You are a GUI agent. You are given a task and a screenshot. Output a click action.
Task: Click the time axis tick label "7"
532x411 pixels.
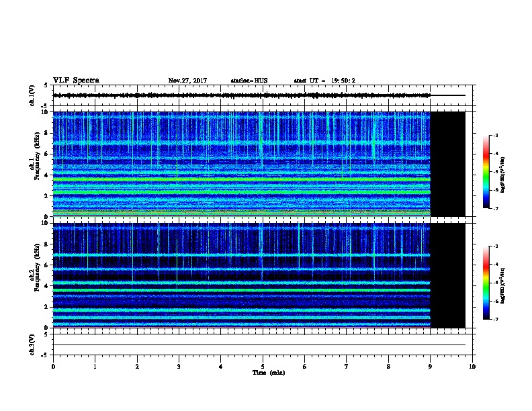tap(347, 367)
